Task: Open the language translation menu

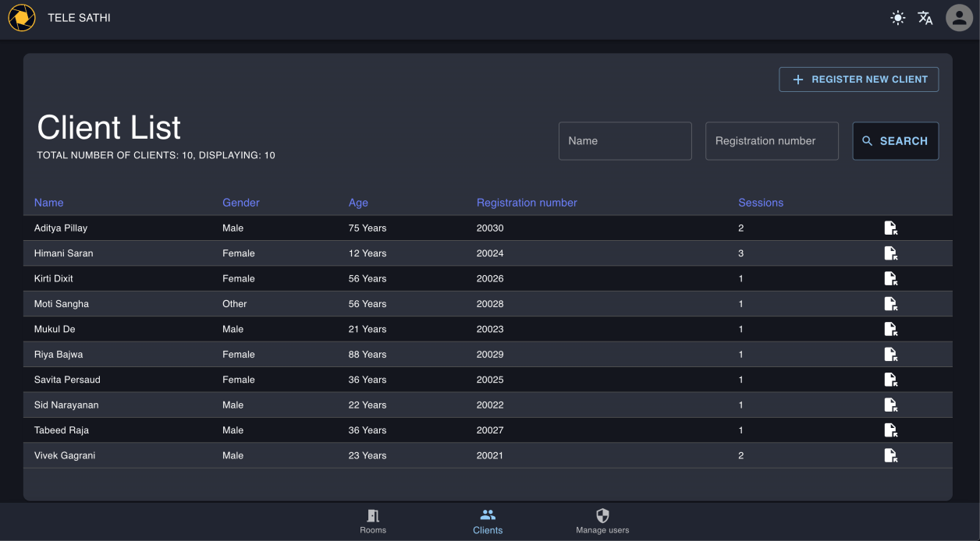Action: pyautogui.click(x=925, y=18)
